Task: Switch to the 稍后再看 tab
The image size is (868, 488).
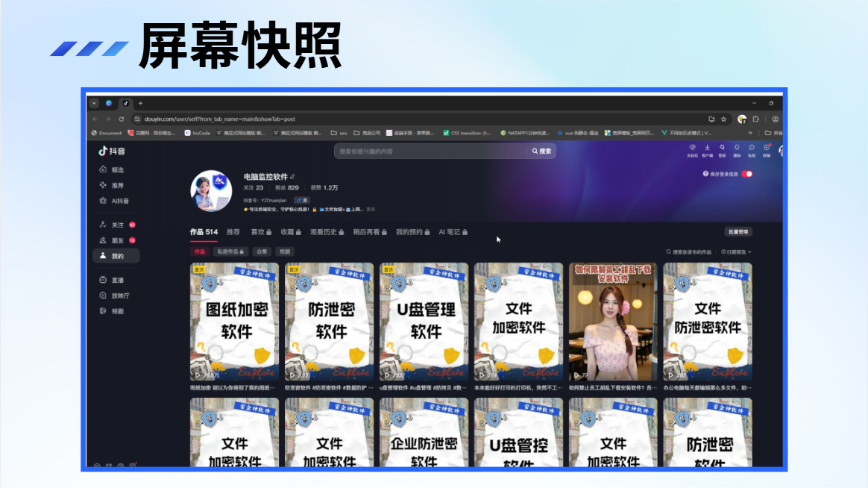Action: pyautogui.click(x=370, y=232)
